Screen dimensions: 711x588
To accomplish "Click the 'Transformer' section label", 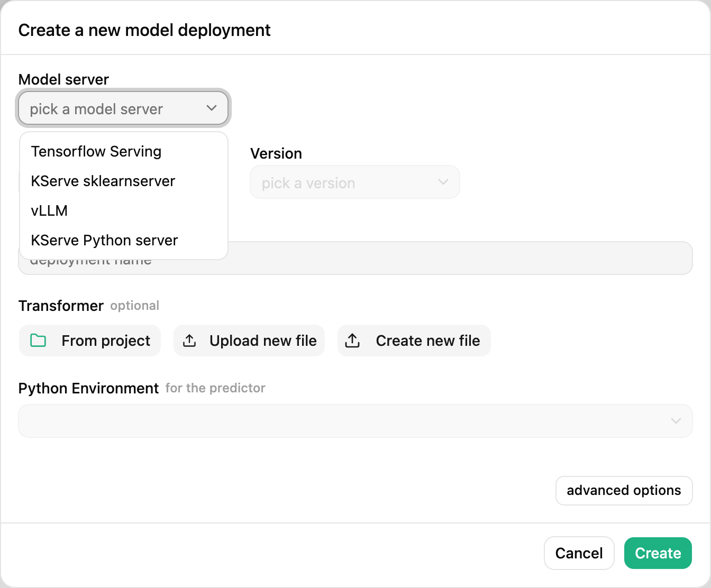I will (61, 306).
